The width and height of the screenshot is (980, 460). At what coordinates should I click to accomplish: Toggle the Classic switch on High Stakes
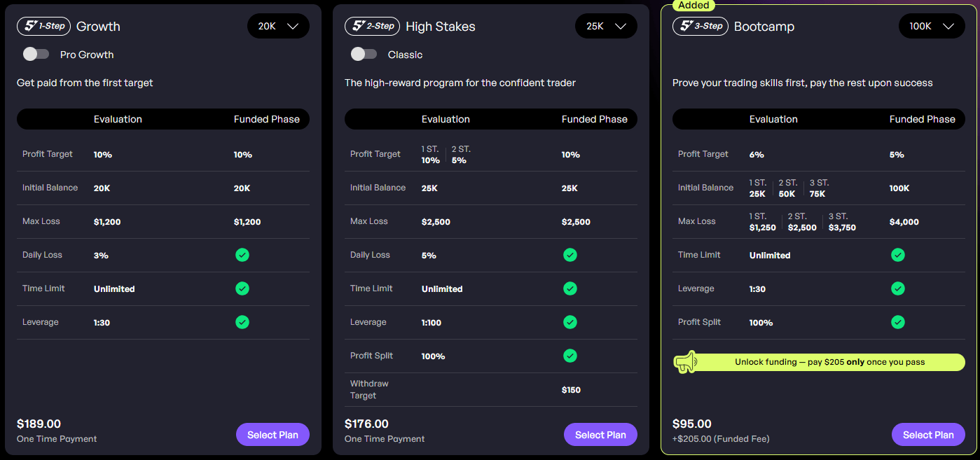coord(364,54)
